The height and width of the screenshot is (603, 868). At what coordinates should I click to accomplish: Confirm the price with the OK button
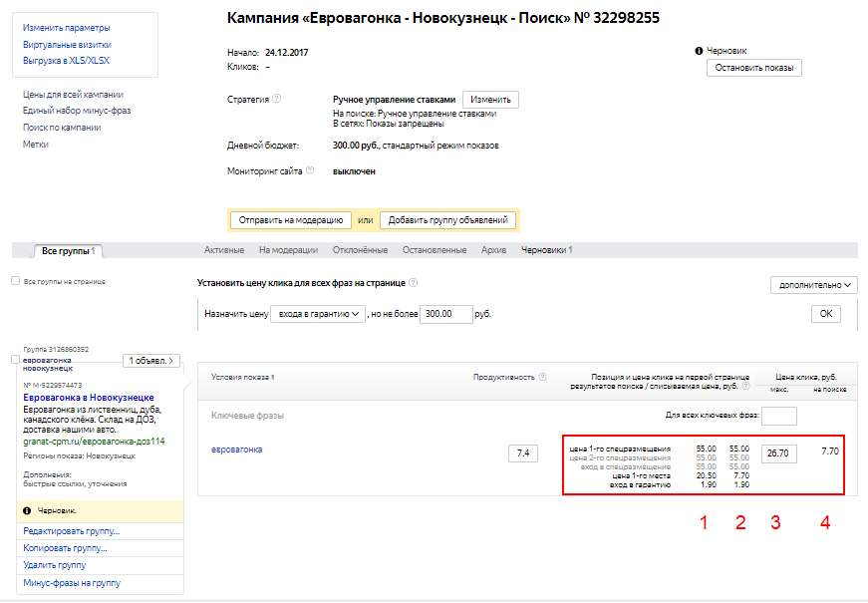pyautogui.click(x=826, y=314)
